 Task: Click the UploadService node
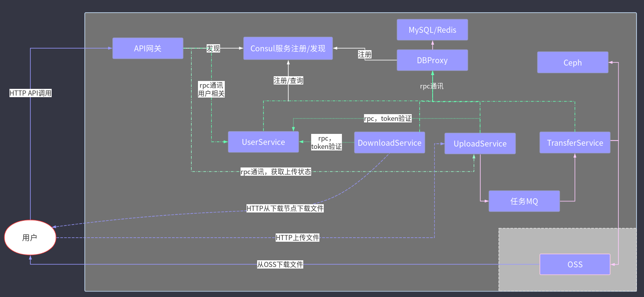pos(480,143)
